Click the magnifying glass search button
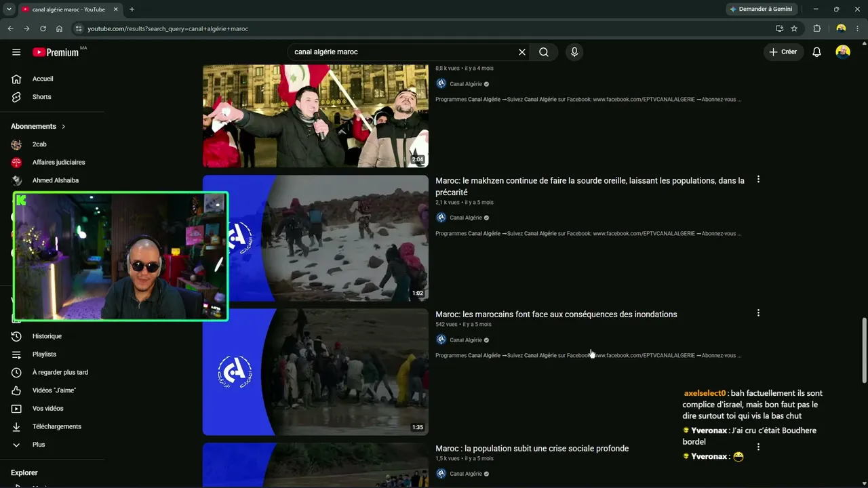 coord(544,52)
